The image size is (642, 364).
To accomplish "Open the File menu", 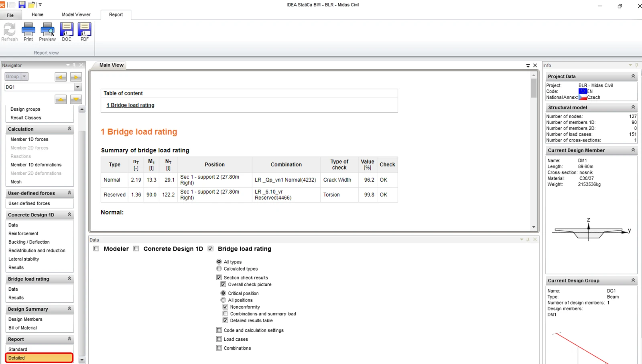I will [10, 15].
